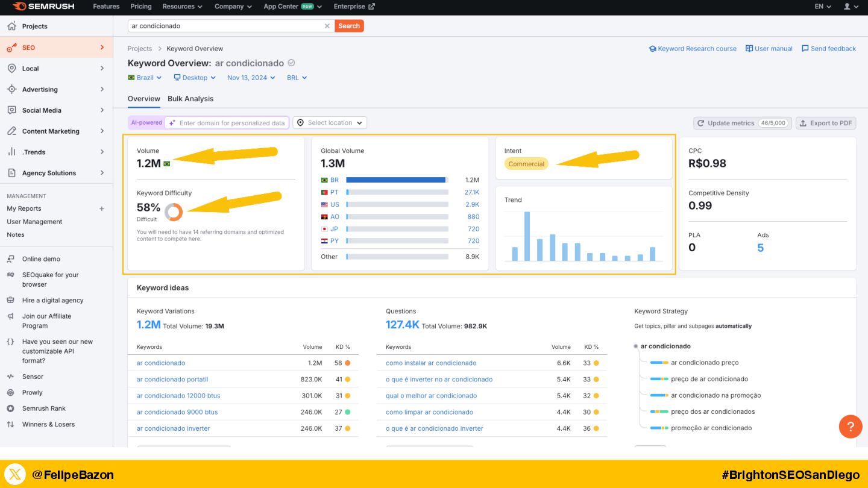Switch to the Bulk Analysis tab
This screenshot has width=868, height=488.
190,99
